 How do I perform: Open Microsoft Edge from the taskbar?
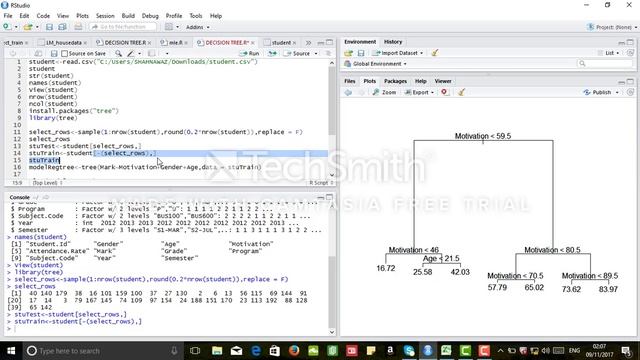coord(256,351)
